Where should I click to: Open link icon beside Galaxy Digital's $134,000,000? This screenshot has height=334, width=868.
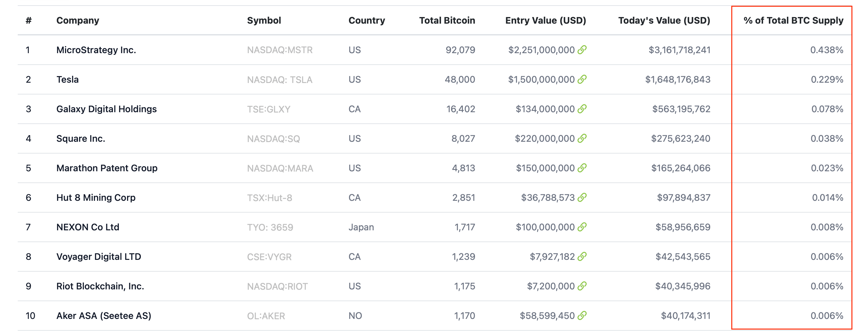pos(582,109)
